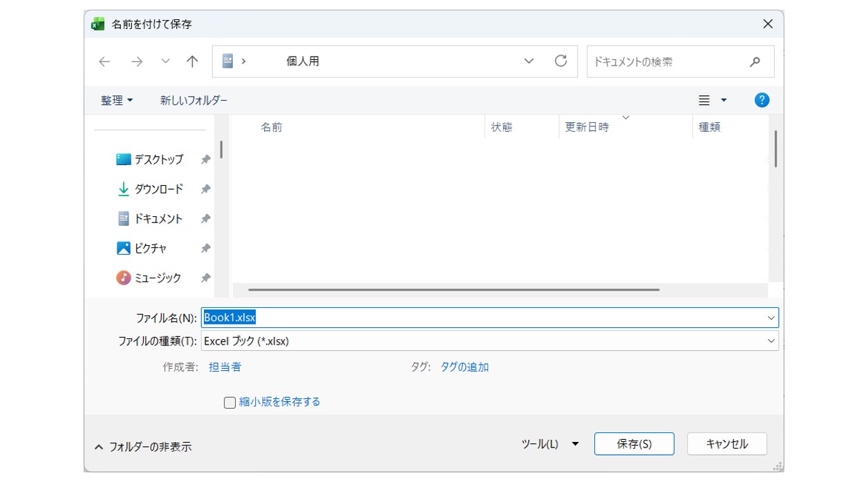Expand the file name history dropdown
868x482 pixels.
(x=770, y=318)
